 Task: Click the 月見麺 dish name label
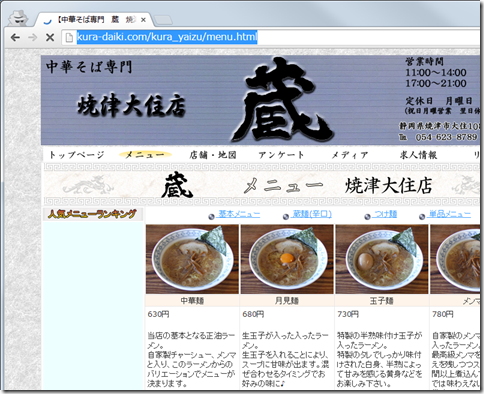(287, 301)
